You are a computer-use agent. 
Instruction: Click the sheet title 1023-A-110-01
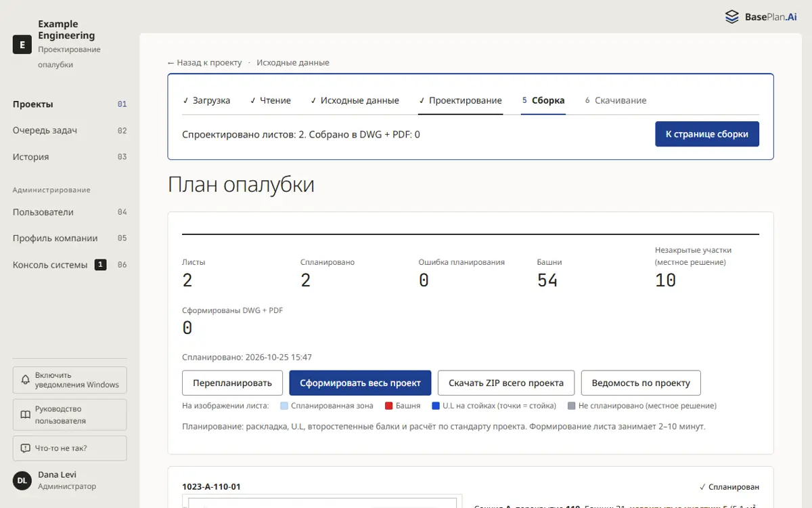tap(211, 486)
